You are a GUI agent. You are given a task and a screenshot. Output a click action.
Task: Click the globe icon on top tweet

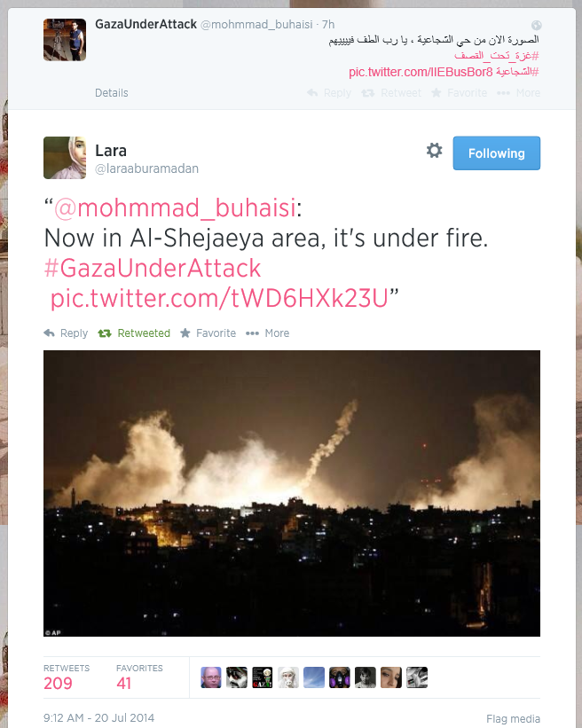(536, 25)
